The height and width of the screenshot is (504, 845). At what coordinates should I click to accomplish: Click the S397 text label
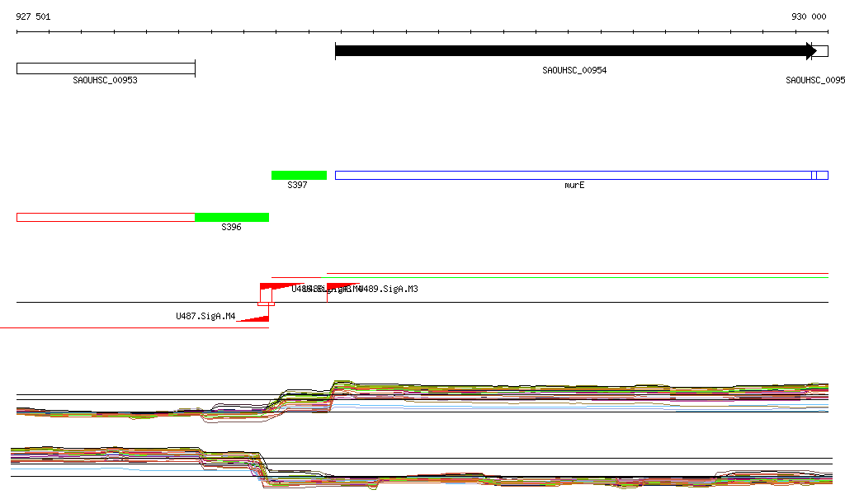point(297,186)
